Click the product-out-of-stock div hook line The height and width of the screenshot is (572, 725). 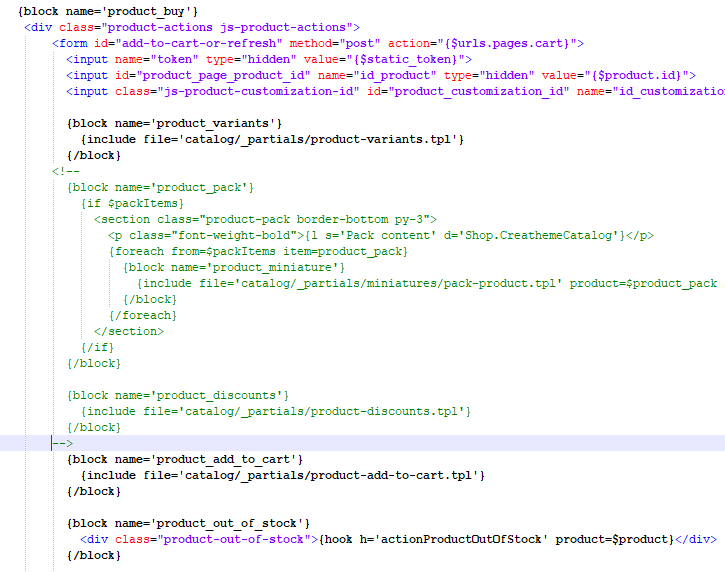click(x=399, y=540)
